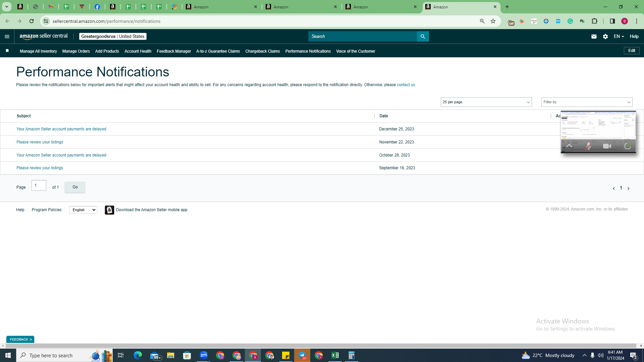Open the October 28 payments delayed notification
Viewport: 644px width, 362px height.
click(x=61, y=155)
